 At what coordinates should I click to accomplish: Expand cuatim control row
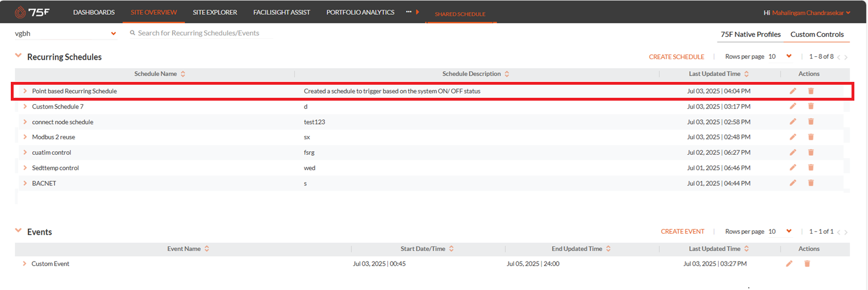tap(26, 152)
